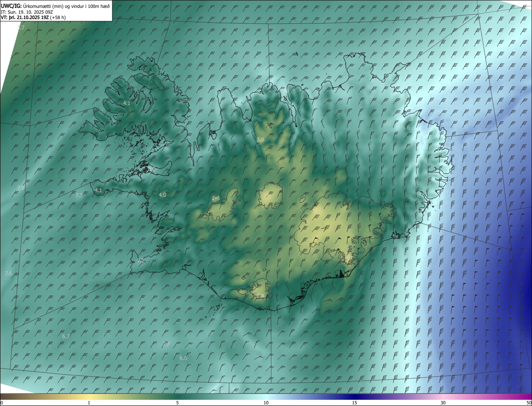Click the '10' tick label on the colour scale
532x406 pixels.
click(266, 403)
